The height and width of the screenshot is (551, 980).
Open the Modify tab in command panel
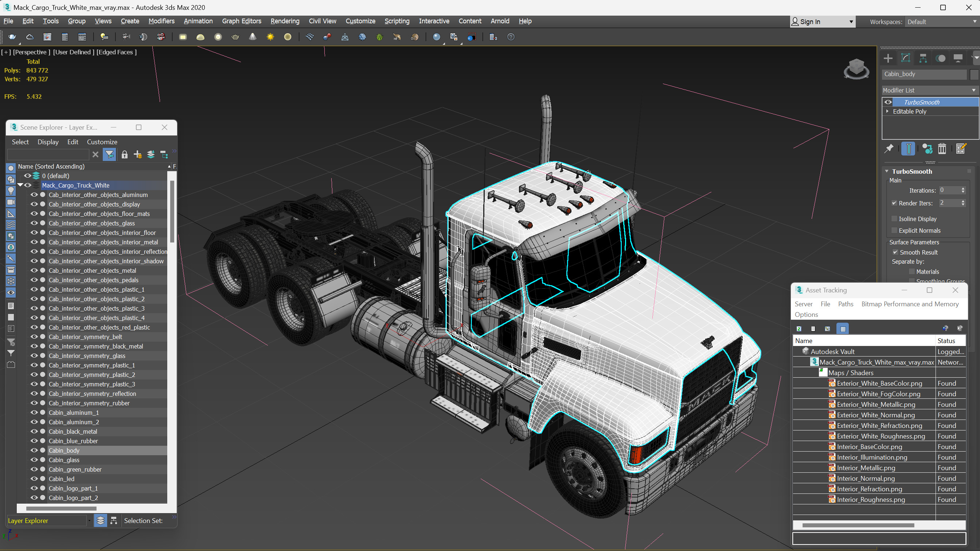(905, 58)
